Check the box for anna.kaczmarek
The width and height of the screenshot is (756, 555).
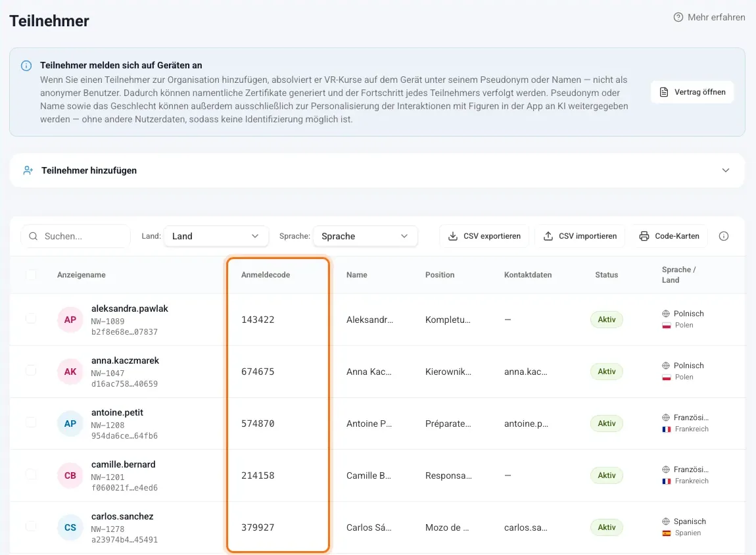click(31, 371)
